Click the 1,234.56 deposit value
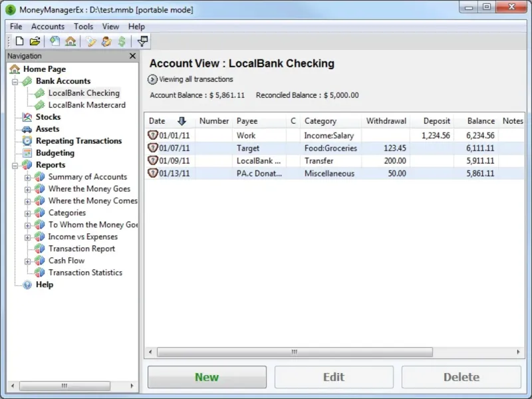The image size is (532, 399). [x=436, y=136]
